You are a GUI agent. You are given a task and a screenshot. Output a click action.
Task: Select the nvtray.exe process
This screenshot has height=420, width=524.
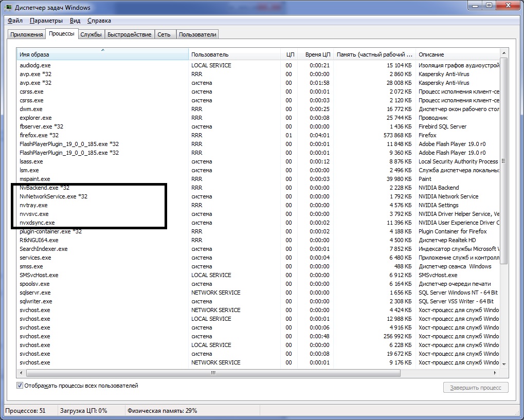tap(258, 205)
